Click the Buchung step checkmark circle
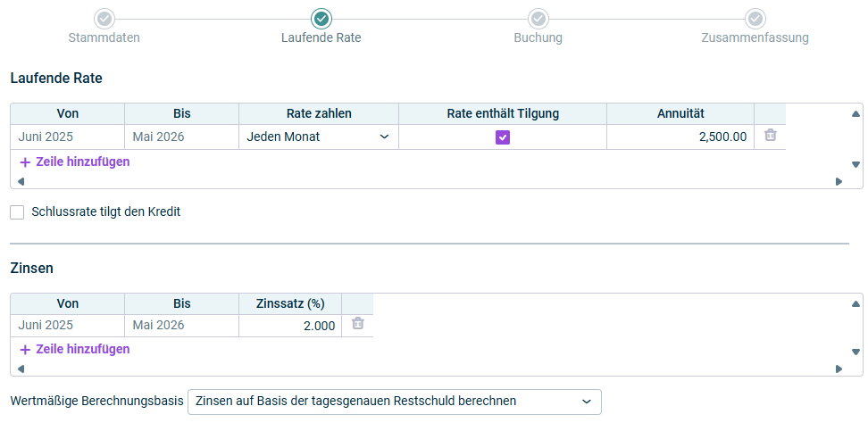868x431 pixels. coord(538,19)
